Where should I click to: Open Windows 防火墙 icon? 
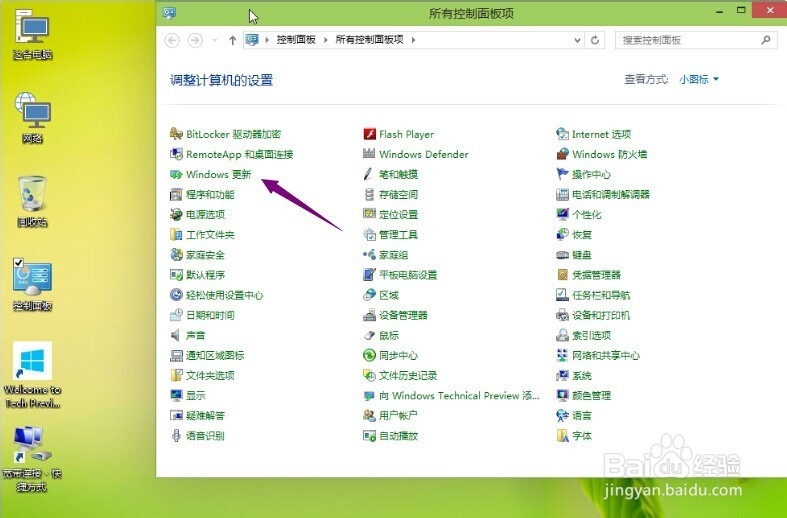[563, 154]
